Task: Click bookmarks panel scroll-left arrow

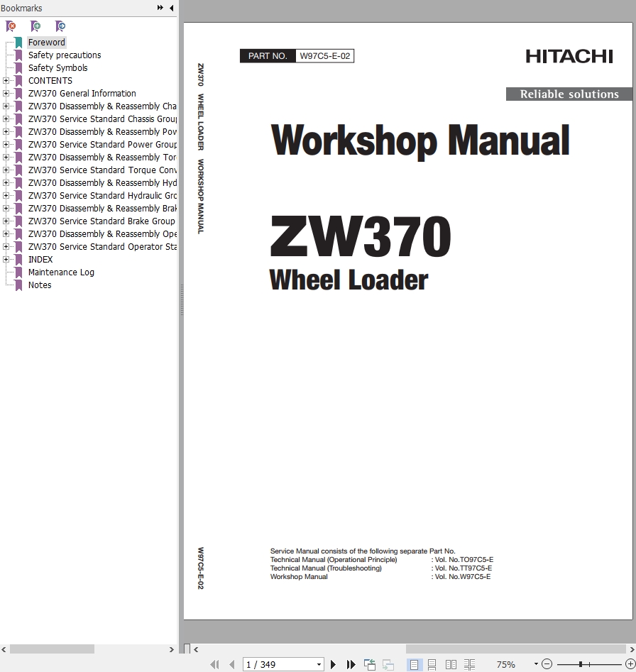Action: (4, 649)
